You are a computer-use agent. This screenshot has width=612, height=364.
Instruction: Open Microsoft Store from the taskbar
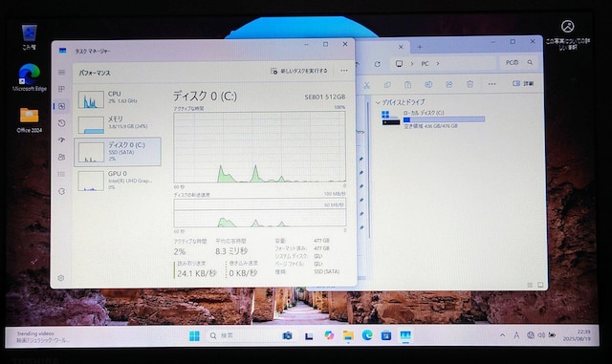tap(386, 335)
